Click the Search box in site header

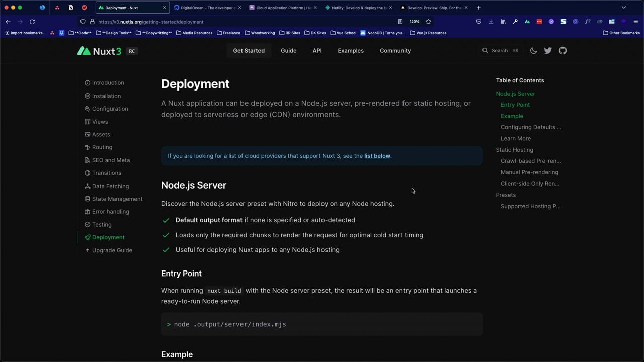click(x=501, y=51)
